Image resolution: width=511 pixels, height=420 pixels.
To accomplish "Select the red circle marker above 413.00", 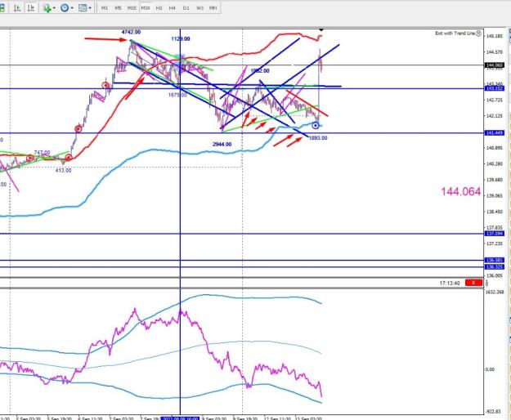I will pos(69,158).
